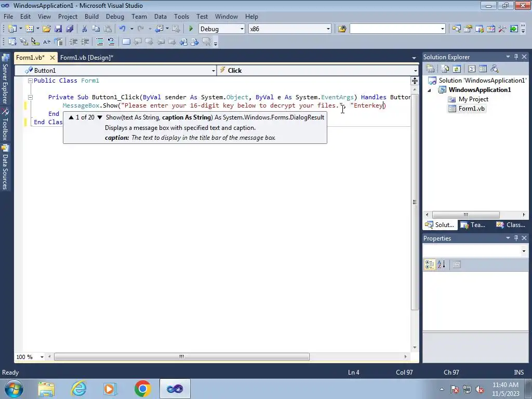Collapse the Button1_Click sub outline
This screenshot has height=399, width=532.
[x=30, y=97]
